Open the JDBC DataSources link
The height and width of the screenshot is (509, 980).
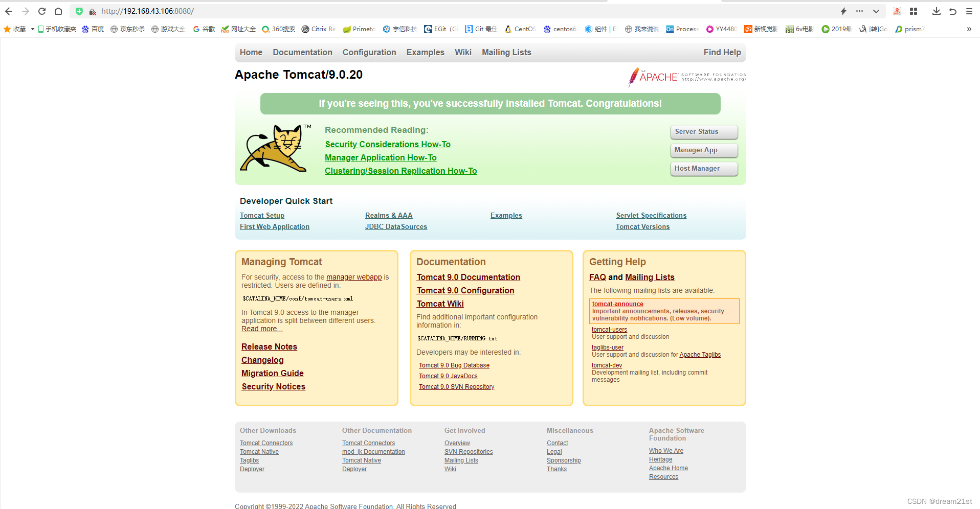coord(396,226)
